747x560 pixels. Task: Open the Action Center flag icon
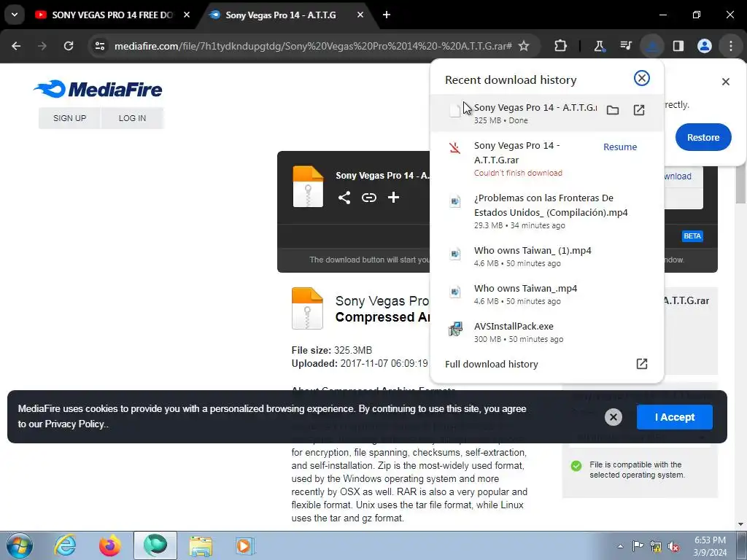coord(638,546)
